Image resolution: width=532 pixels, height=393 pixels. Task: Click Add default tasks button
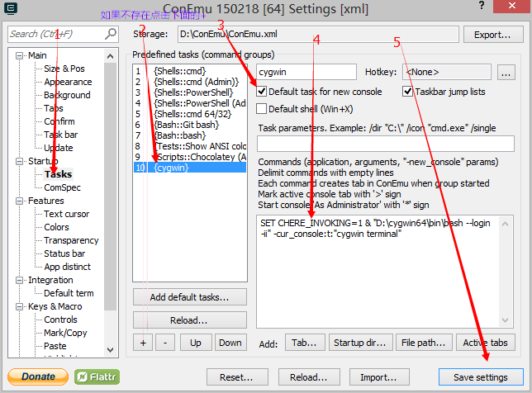coord(190,297)
